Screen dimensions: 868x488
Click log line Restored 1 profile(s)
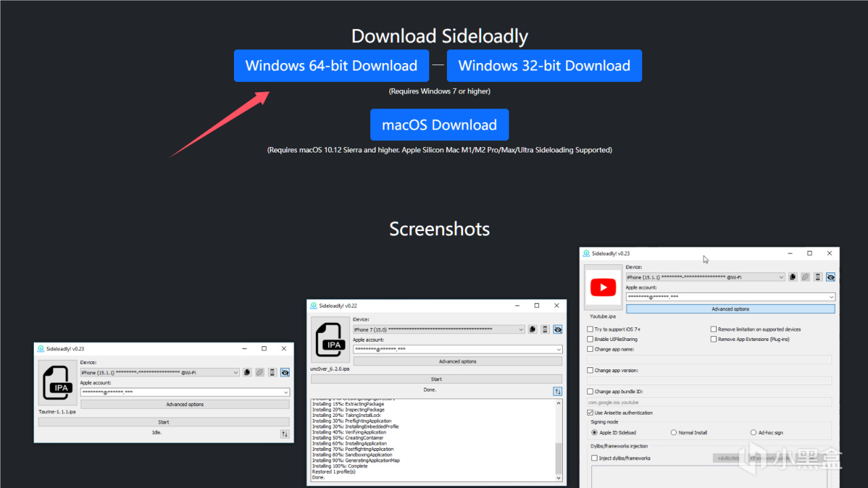pos(334,472)
